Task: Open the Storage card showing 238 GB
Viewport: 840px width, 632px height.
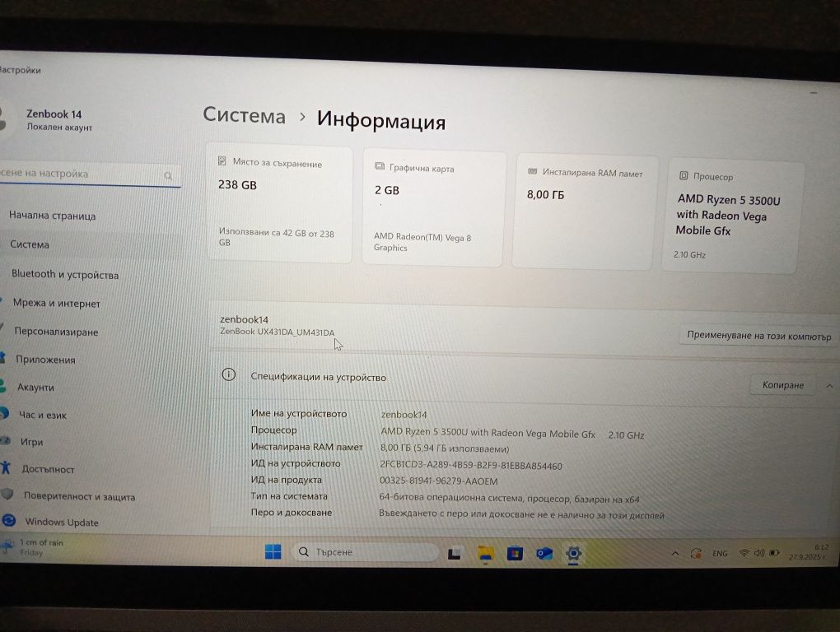Action: (x=279, y=203)
